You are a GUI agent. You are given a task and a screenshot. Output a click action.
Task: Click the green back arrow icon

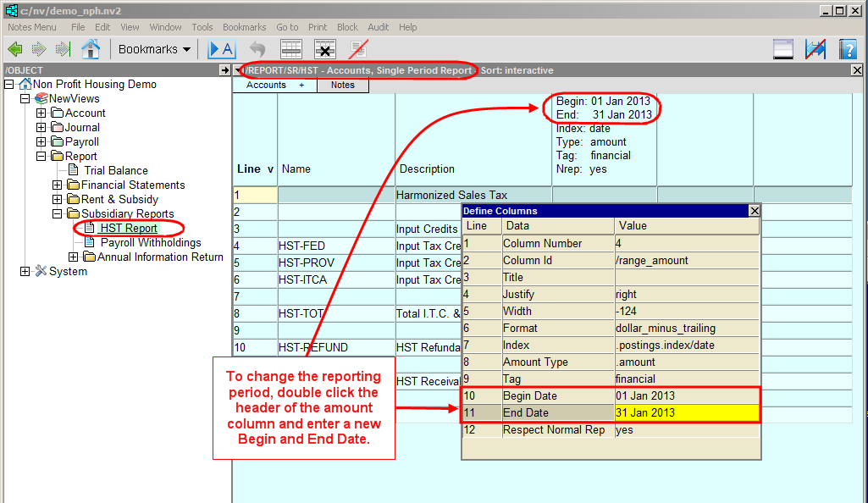tap(15, 49)
